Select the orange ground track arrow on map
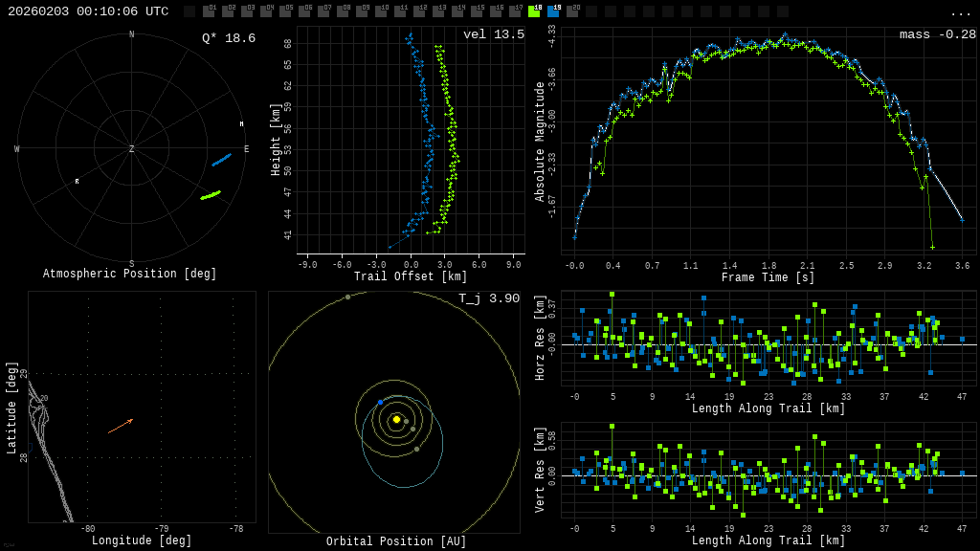The image size is (980, 551). pyautogui.click(x=121, y=426)
